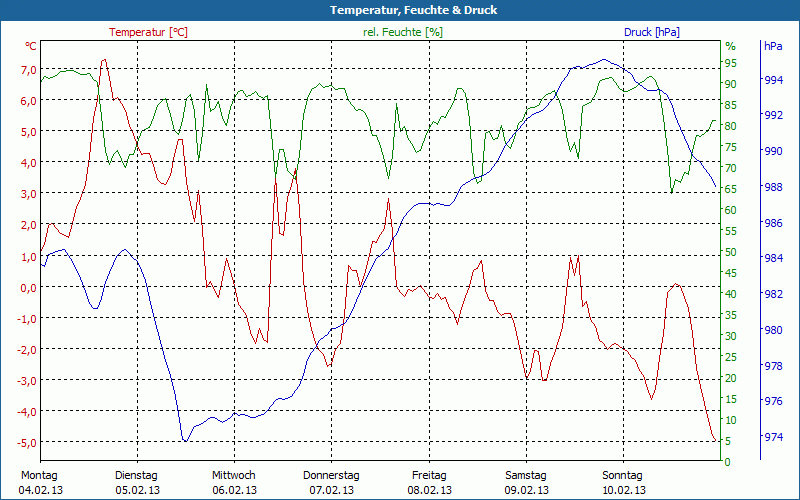Click the '10' humidity axis value
Viewport: 800px width, 500px height.
click(731, 420)
